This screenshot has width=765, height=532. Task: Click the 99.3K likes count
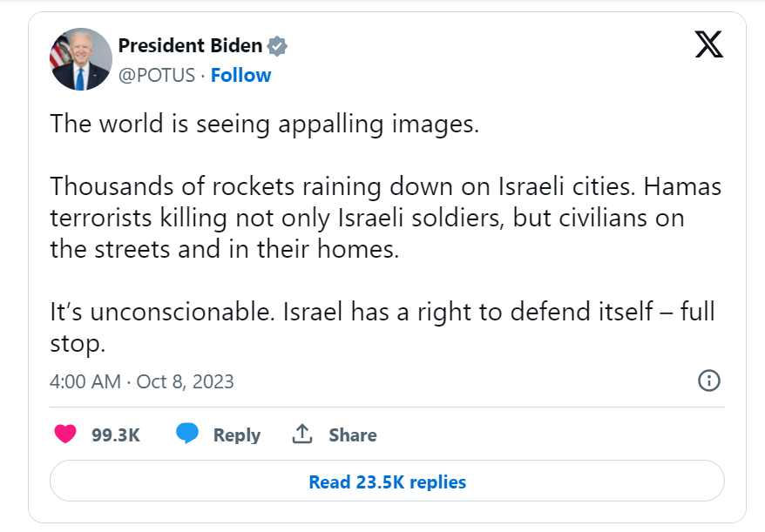(116, 434)
